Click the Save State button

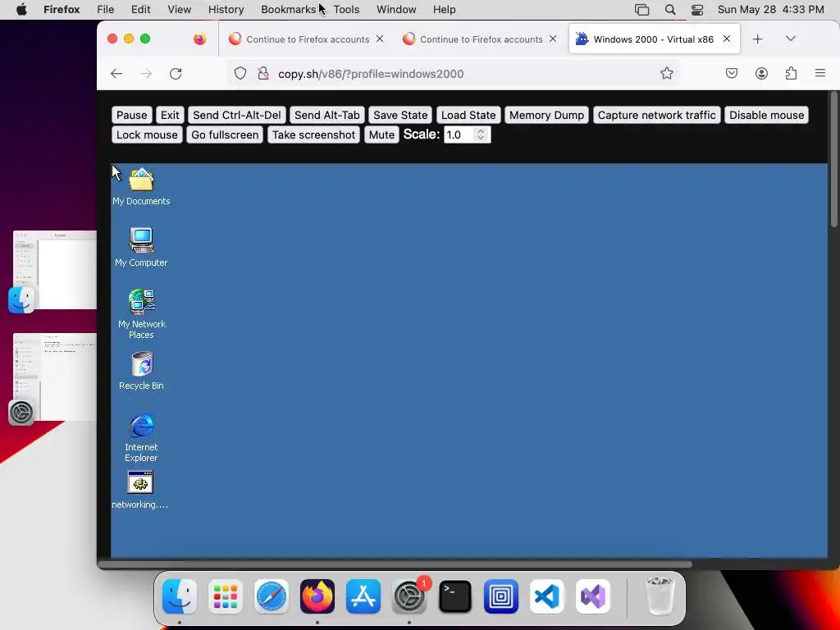[400, 115]
